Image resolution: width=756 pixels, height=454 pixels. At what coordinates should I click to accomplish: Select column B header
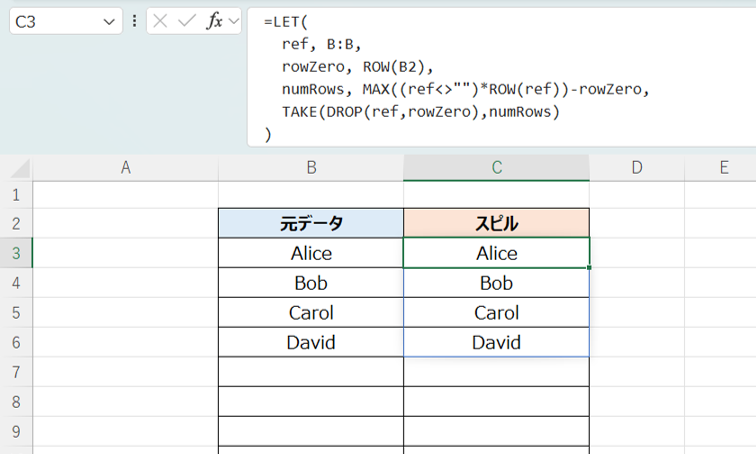tap(311, 168)
